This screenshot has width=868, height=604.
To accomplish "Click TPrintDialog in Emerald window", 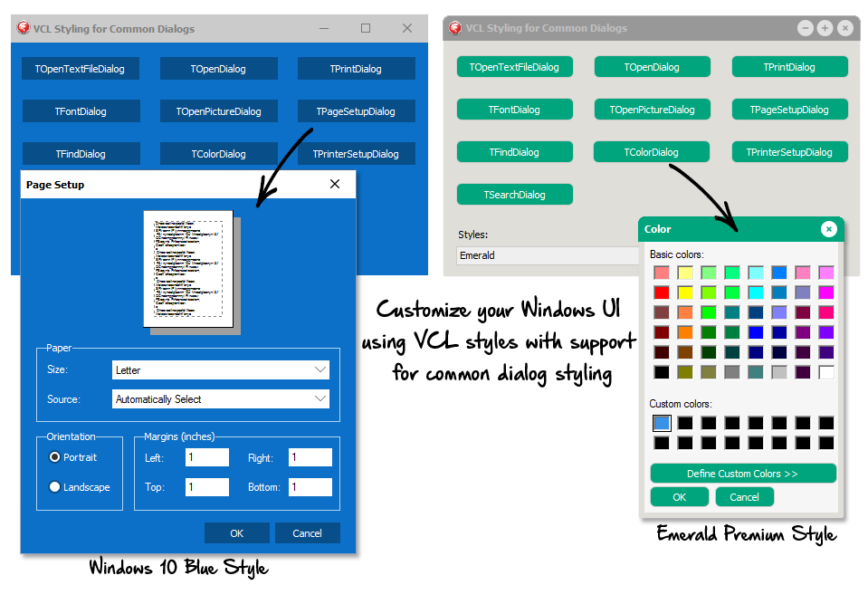I will [789, 67].
